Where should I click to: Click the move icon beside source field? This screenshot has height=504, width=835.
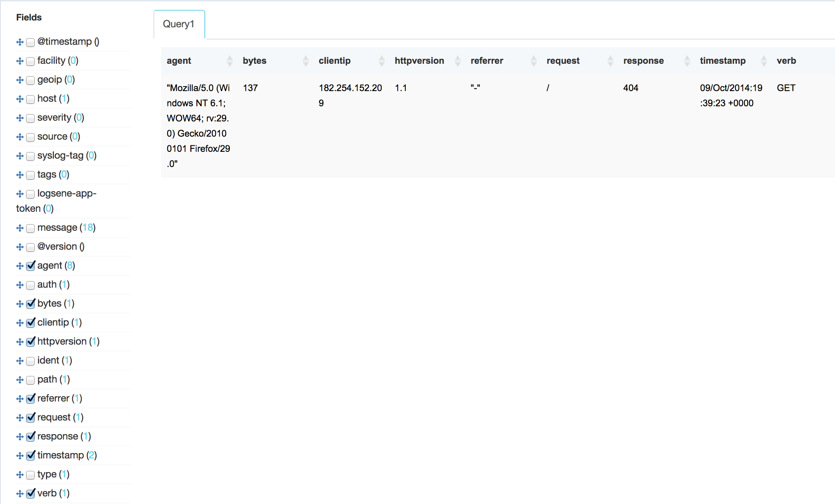pyautogui.click(x=20, y=137)
